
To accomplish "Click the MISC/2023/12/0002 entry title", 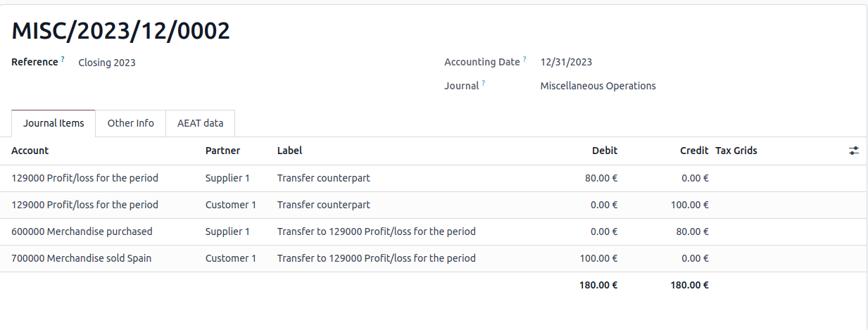I will [x=121, y=31].
